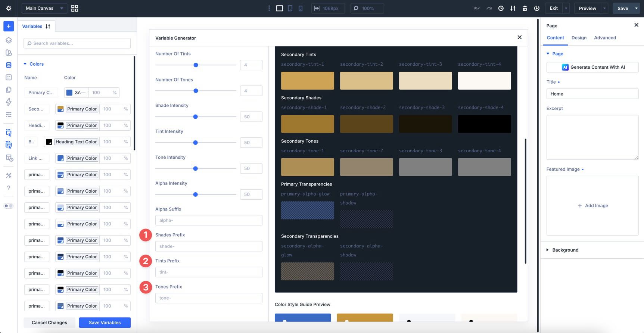Click the Preview button
The width and height of the screenshot is (644, 333).
587,8
